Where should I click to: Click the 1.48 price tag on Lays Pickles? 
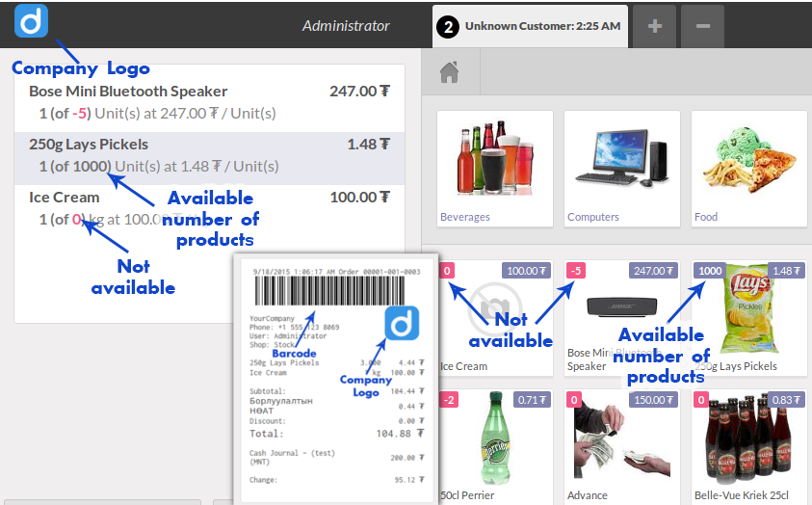pyautogui.click(x=786, y=271)
